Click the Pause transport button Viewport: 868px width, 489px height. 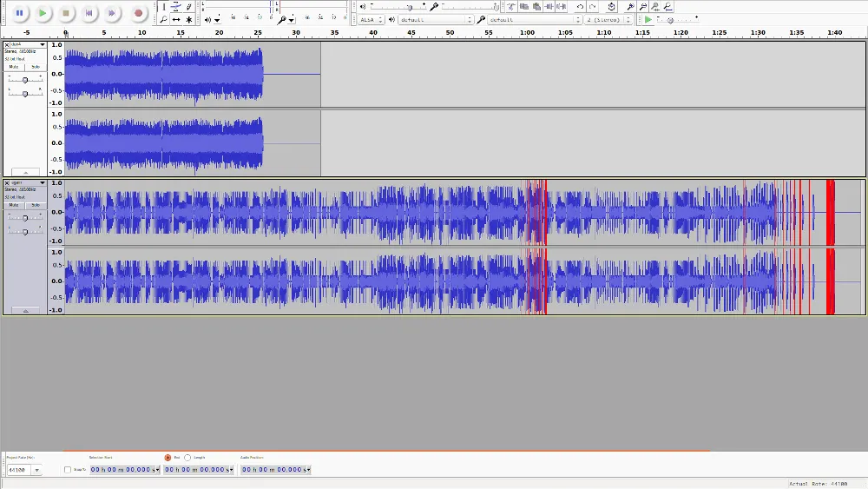pyautogui.click(x=19, y=13)
